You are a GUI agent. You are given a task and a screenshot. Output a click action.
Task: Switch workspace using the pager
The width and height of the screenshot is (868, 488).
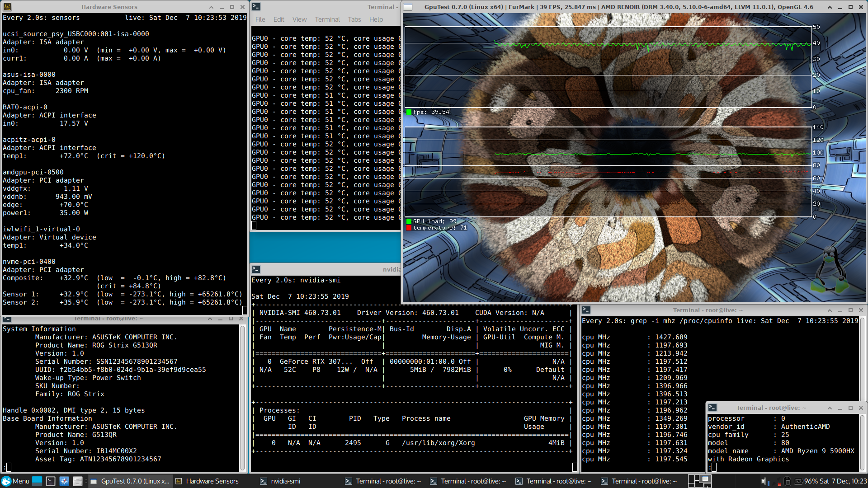(x=700, y=481)
